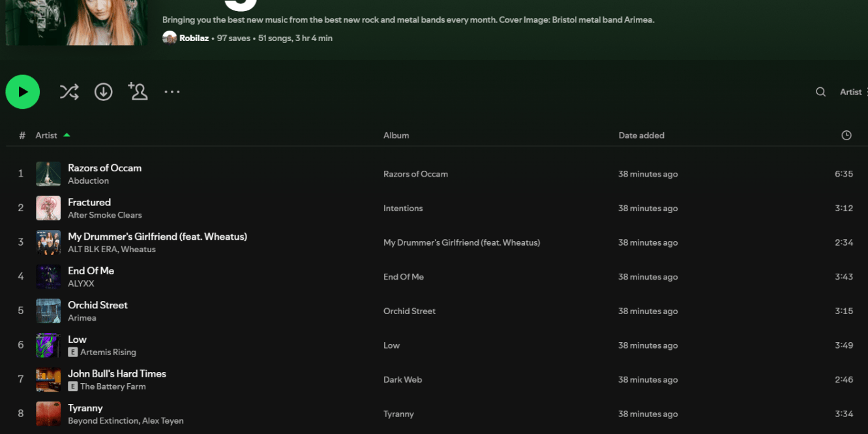Open the three-dot more options menu
The image size is (868, 434).
(x=172, y=92)
